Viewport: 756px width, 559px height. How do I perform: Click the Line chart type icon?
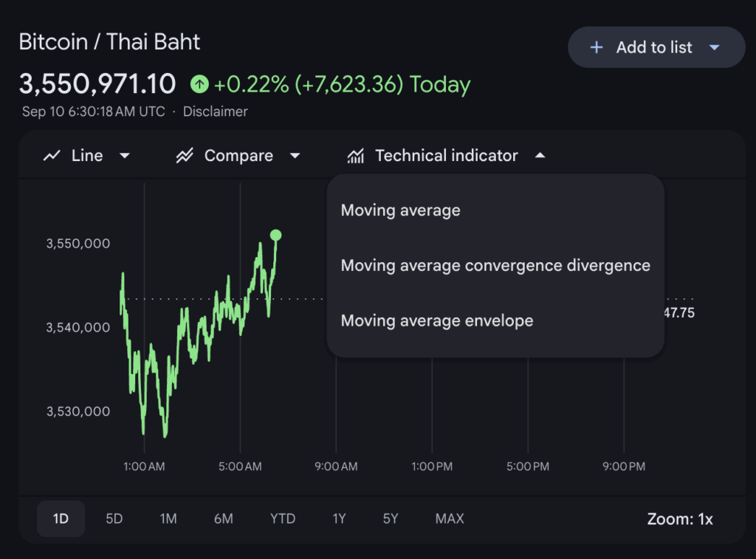point(52,156)
